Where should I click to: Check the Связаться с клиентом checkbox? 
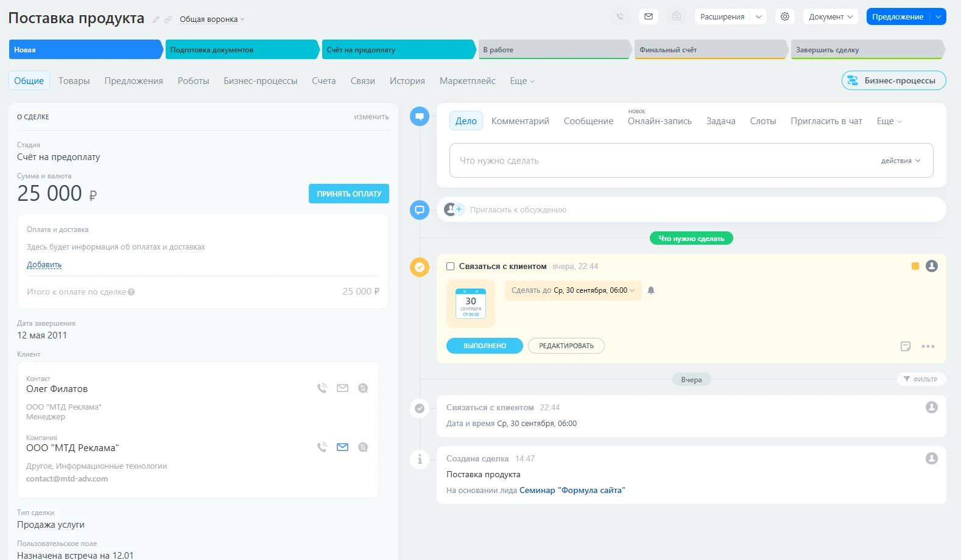tap(451, 266)
